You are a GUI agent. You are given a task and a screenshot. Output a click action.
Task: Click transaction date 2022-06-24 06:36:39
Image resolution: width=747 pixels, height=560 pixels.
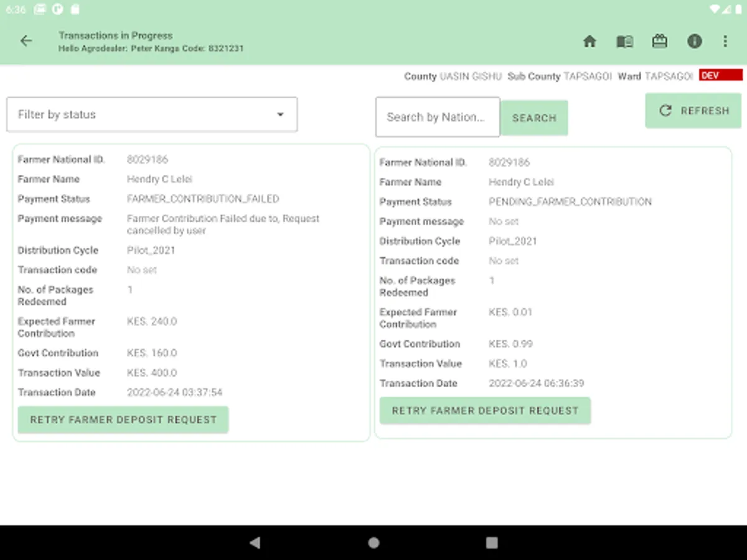537,383
